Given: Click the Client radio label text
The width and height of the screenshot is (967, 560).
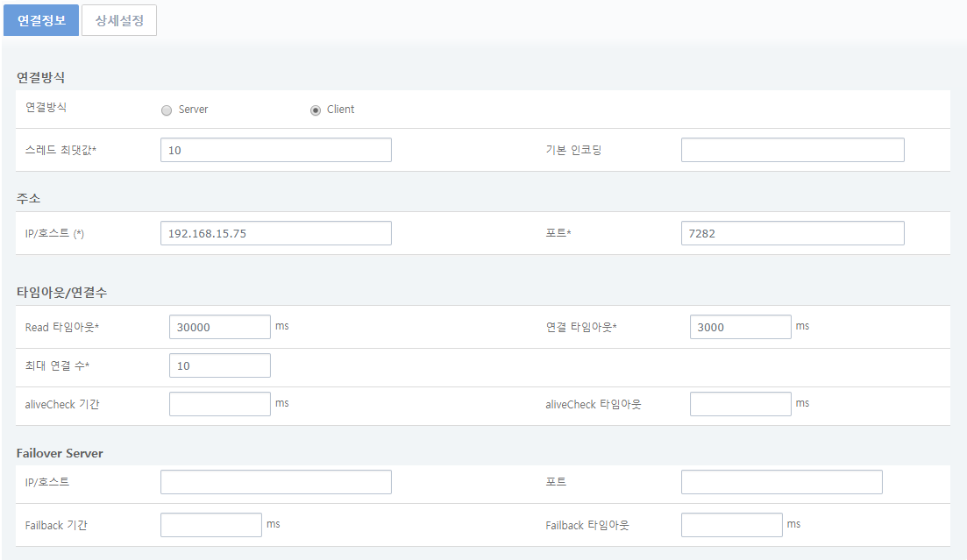Looking at the screenshot, I should [x=340, y=110].
